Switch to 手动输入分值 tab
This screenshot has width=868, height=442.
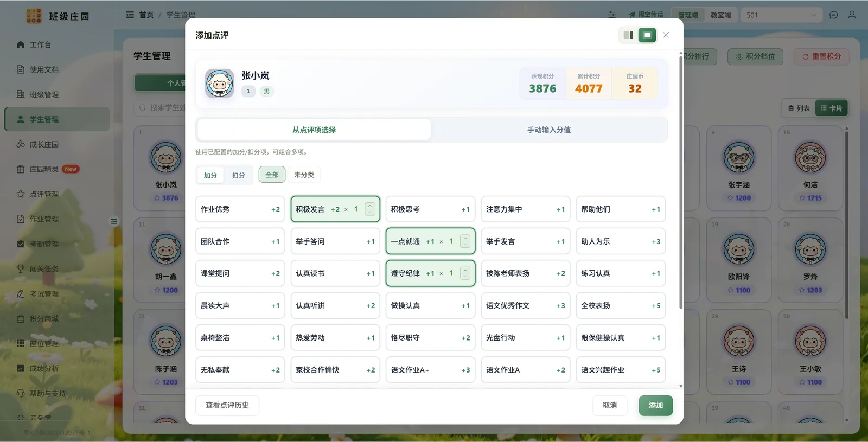click(549, 130)
